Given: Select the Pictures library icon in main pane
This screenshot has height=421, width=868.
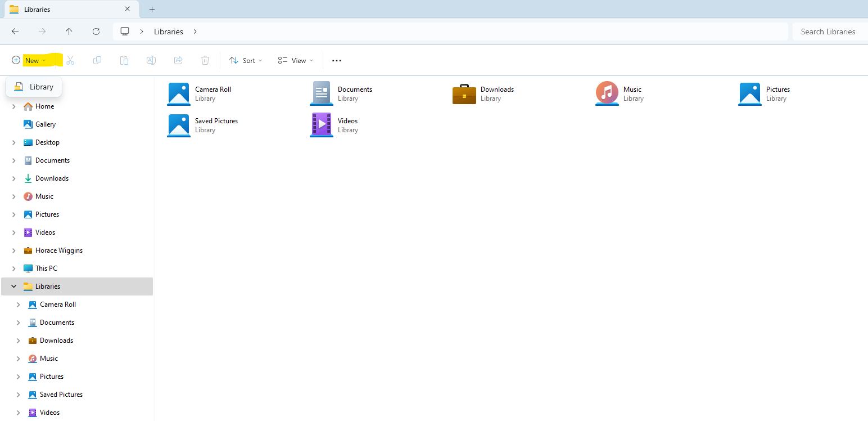Looking at the screenshot, I should (x=750, y=94).
